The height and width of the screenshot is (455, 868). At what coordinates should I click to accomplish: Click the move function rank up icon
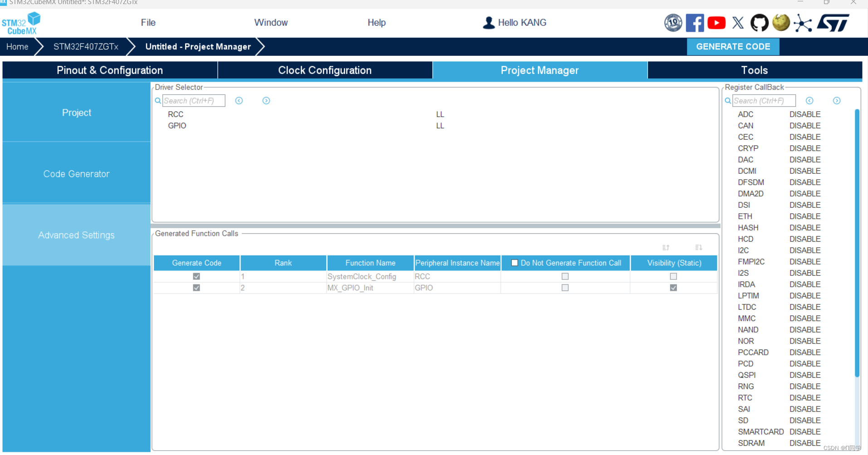coord(666,248)
